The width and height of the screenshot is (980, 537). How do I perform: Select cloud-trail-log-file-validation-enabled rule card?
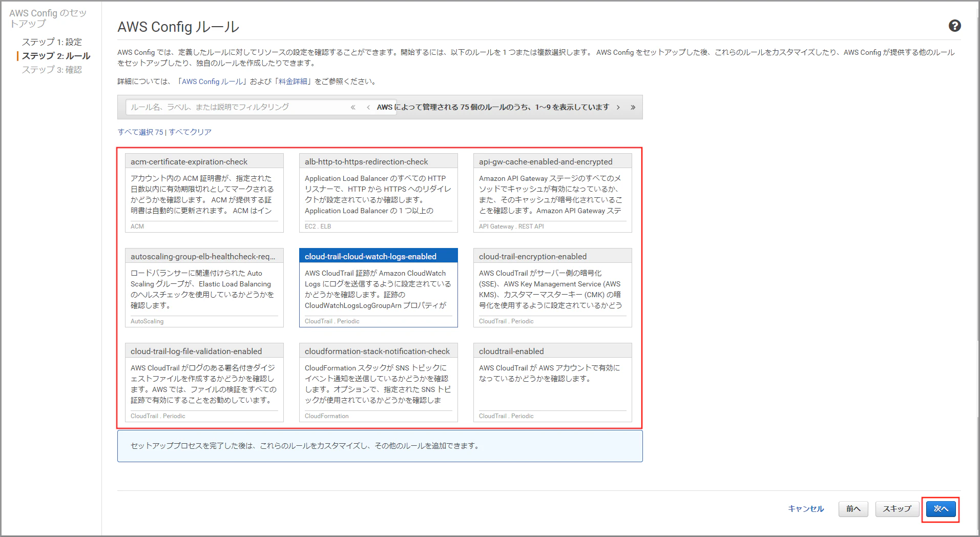(204, 383)
